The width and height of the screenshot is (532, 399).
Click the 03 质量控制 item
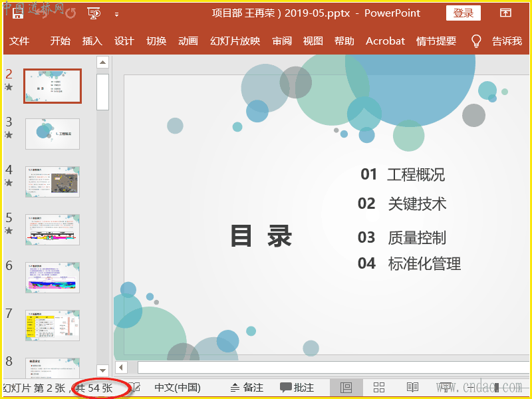402,237
